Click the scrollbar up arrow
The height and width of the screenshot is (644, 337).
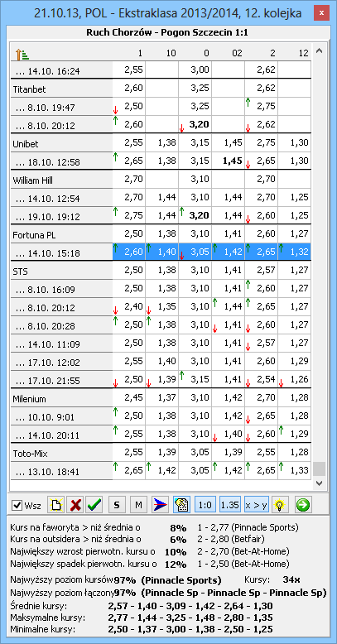tap(320, 50)
